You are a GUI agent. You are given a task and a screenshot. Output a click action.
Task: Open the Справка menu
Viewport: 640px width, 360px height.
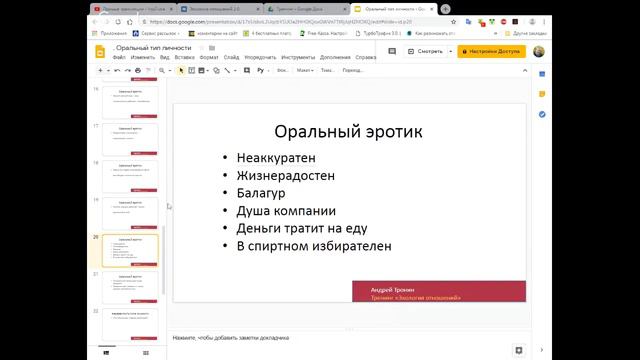point(366,58)
